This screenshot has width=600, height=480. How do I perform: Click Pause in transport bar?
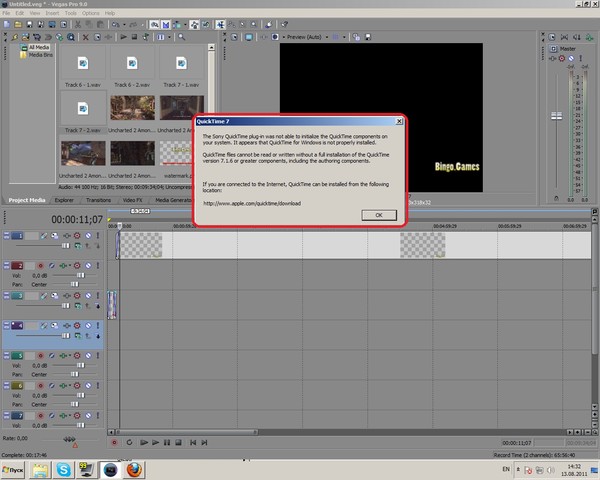(x=167, y=442)
